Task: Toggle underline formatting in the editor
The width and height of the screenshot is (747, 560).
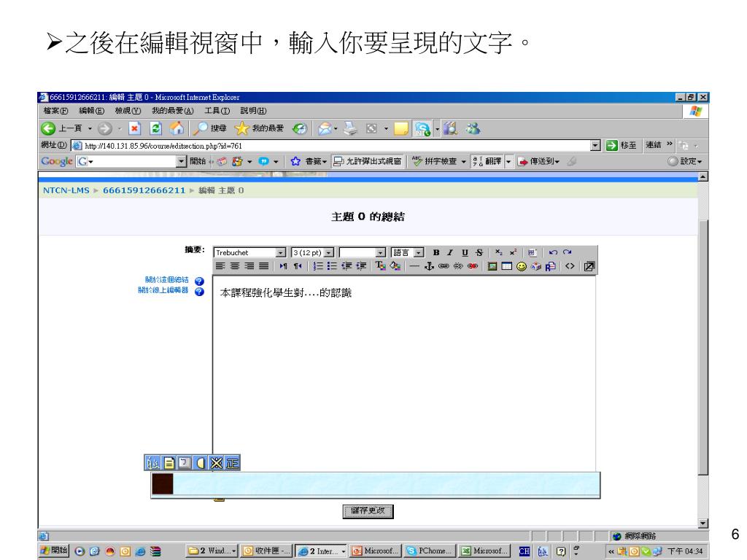Action: click(465, 252)
